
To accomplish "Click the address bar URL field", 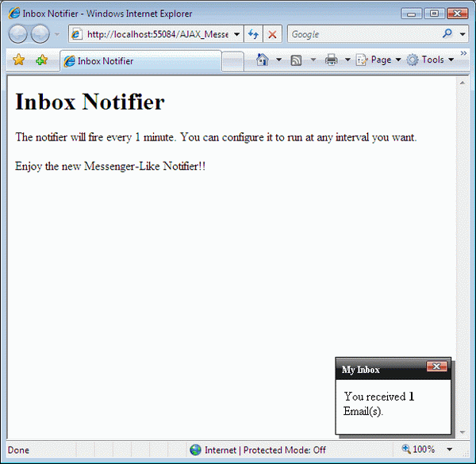I will click(157, 34).
